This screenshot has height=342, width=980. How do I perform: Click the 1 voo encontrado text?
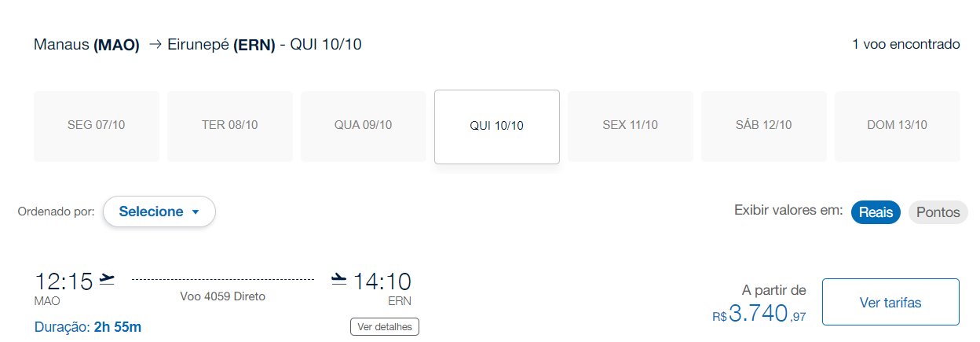[x=906, y=44]
